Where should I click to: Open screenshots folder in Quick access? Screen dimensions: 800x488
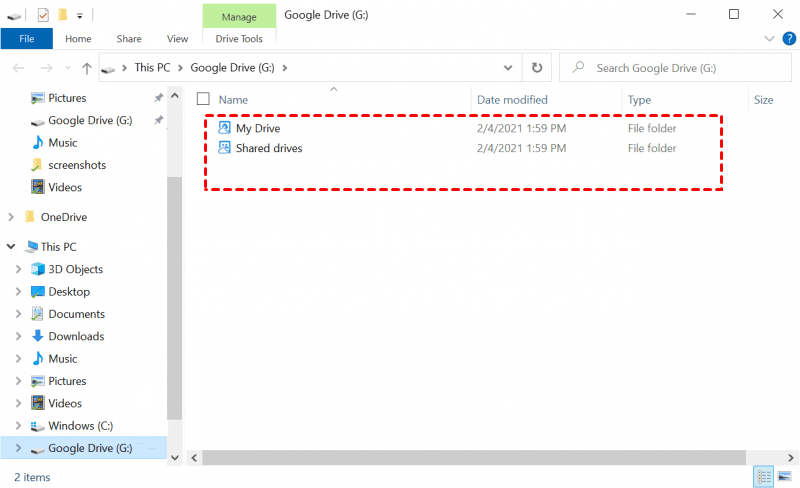point(77,165)
